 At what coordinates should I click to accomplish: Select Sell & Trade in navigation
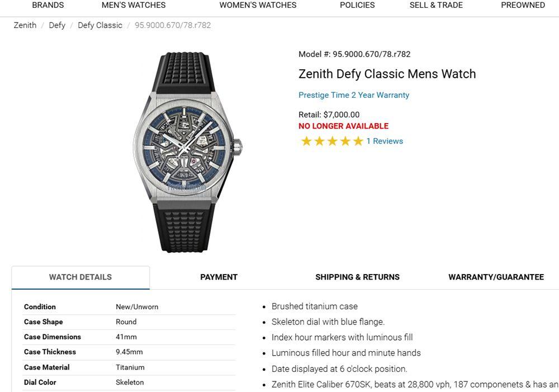(x=436, y=5)
